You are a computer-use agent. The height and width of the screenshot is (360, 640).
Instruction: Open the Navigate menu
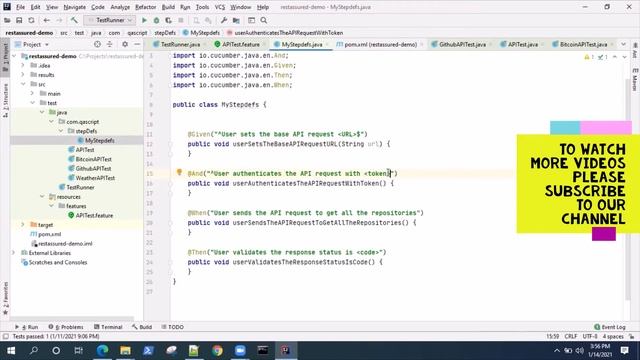coord(75,7)
